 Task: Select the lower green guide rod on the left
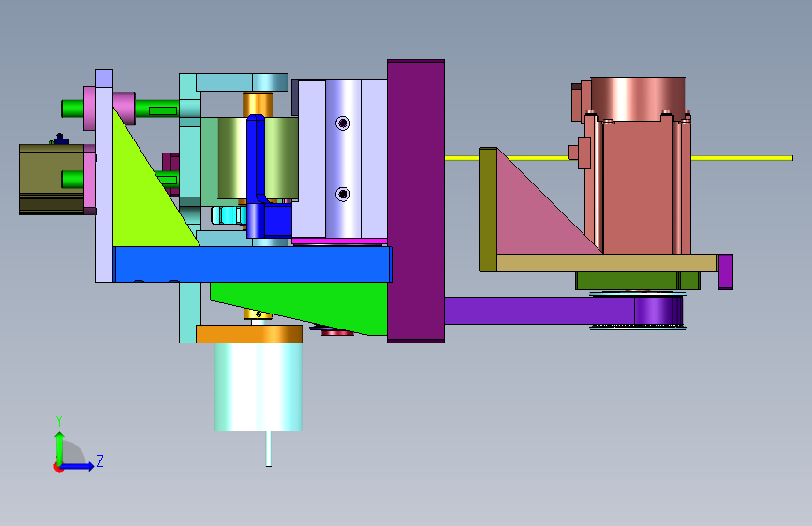(x=72, y=180)
